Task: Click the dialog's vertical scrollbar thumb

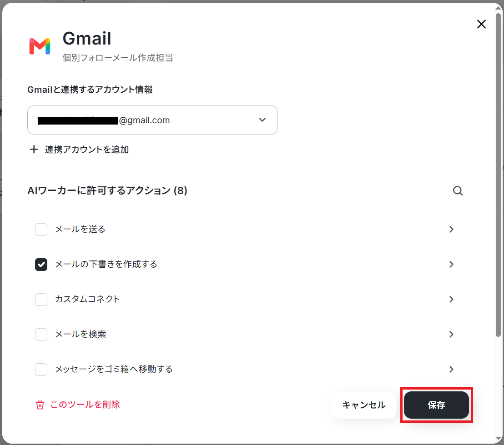Action: point(498,175)
